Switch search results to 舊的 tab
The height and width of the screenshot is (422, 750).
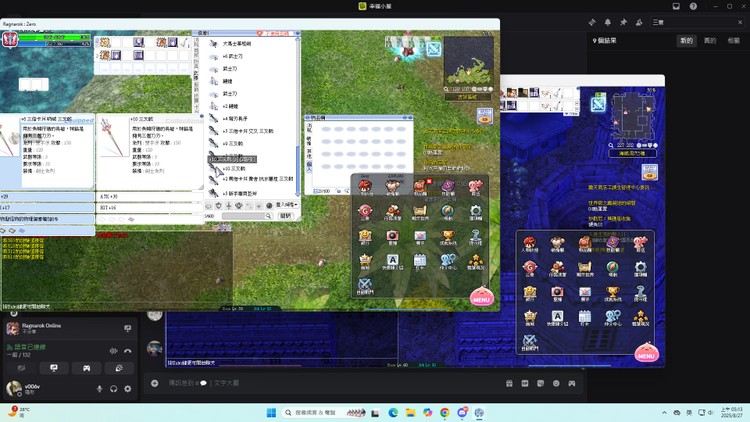click(710, 41)
